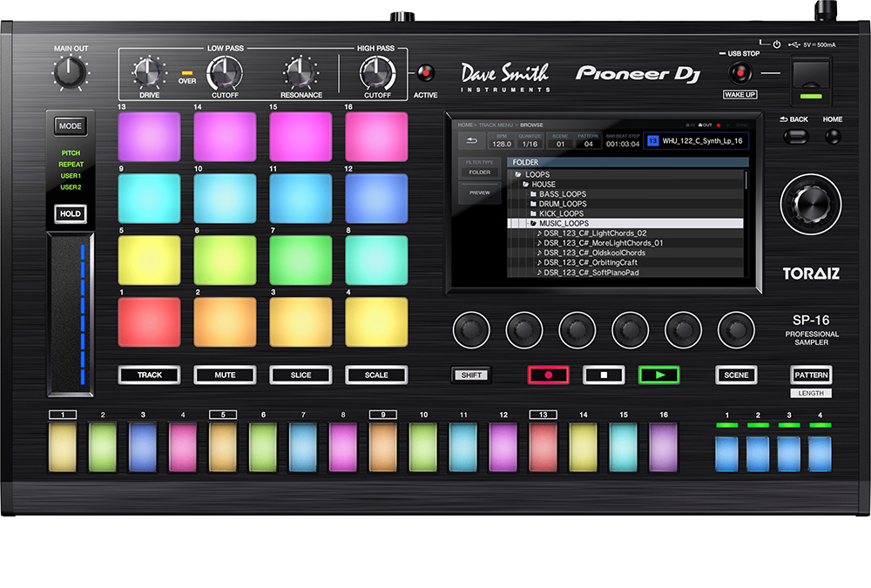This screenshot has height=588, width=871.
Task: Tap the PREVIEW button on screen
Action: coord(480,193)
